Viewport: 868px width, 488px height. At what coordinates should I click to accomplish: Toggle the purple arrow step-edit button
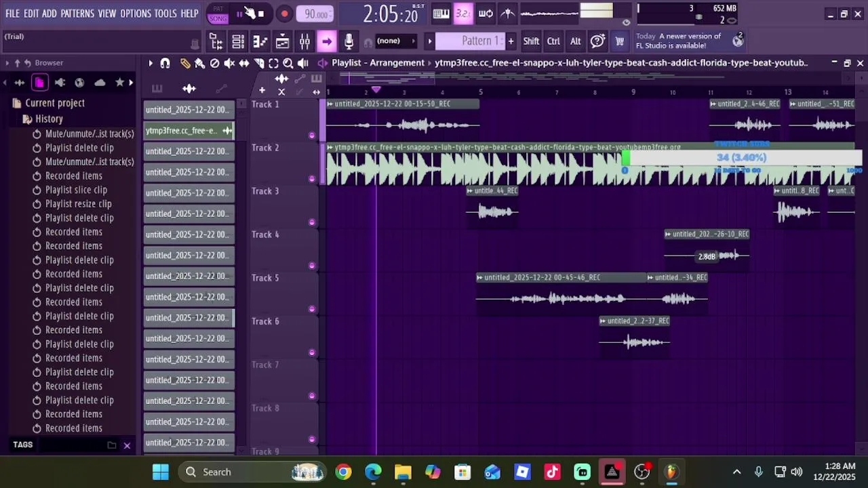coord(327,42)
